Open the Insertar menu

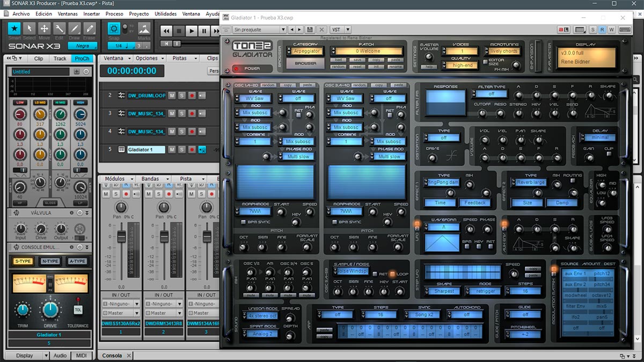(x=92, y=13)
